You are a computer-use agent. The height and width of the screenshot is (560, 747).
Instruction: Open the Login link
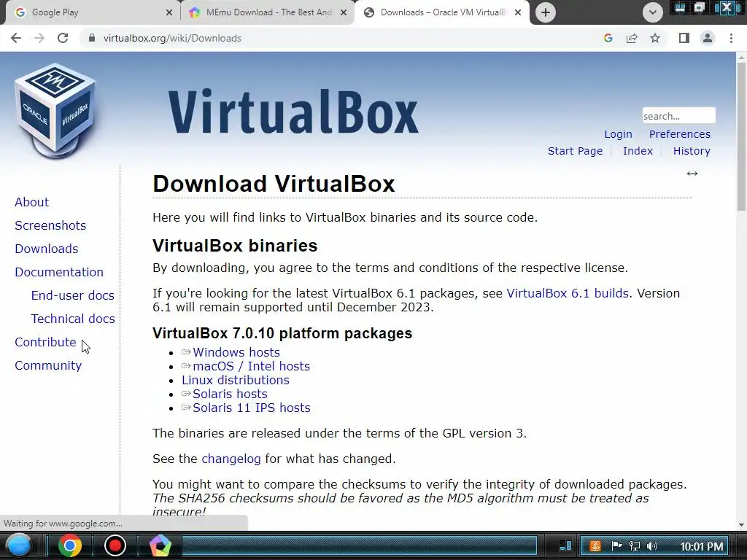click(618, 134)
